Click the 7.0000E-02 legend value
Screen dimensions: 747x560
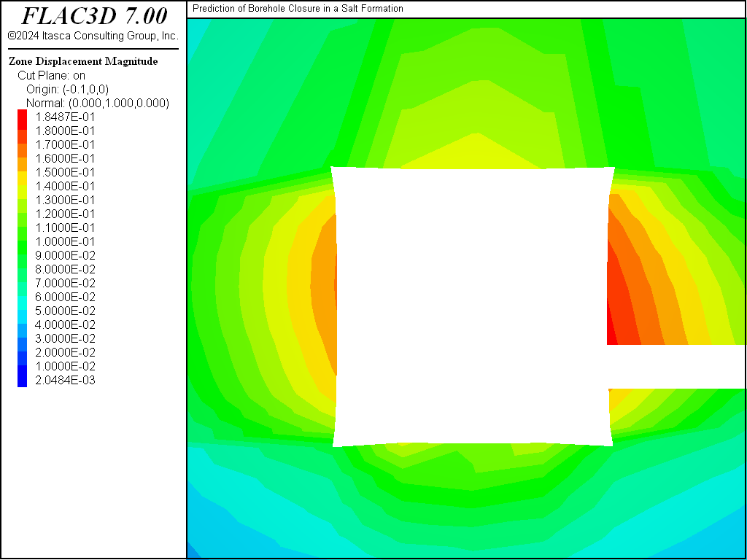[x=65, y=283]
